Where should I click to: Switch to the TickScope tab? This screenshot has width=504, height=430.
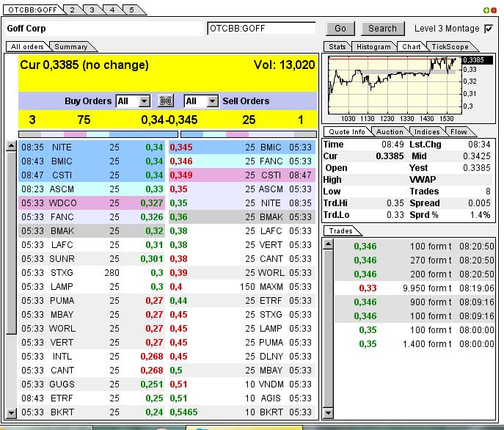[x=450, y=47]
